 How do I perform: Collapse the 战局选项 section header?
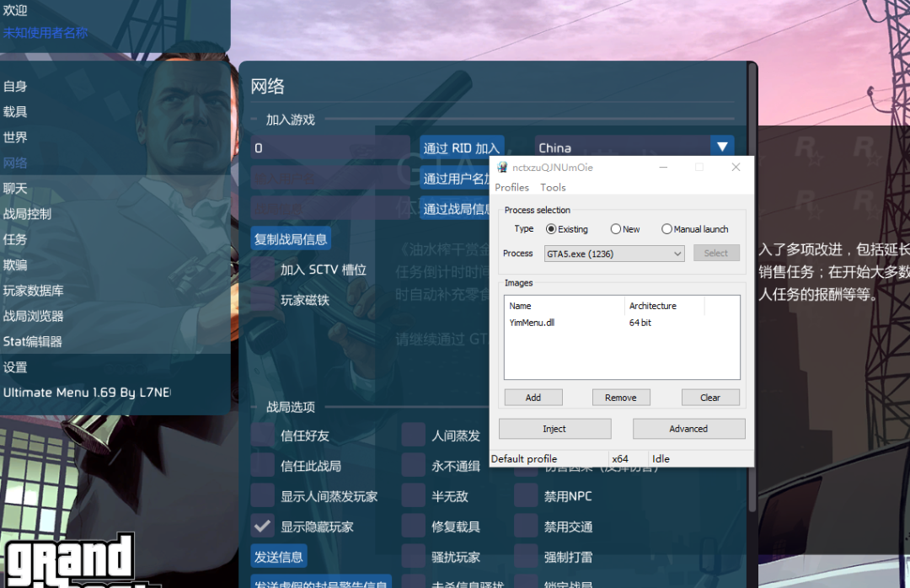pos(290,407)
